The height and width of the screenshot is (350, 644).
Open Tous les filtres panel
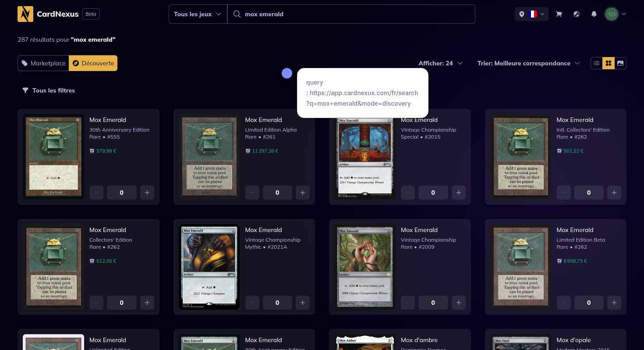click(49, 90)
